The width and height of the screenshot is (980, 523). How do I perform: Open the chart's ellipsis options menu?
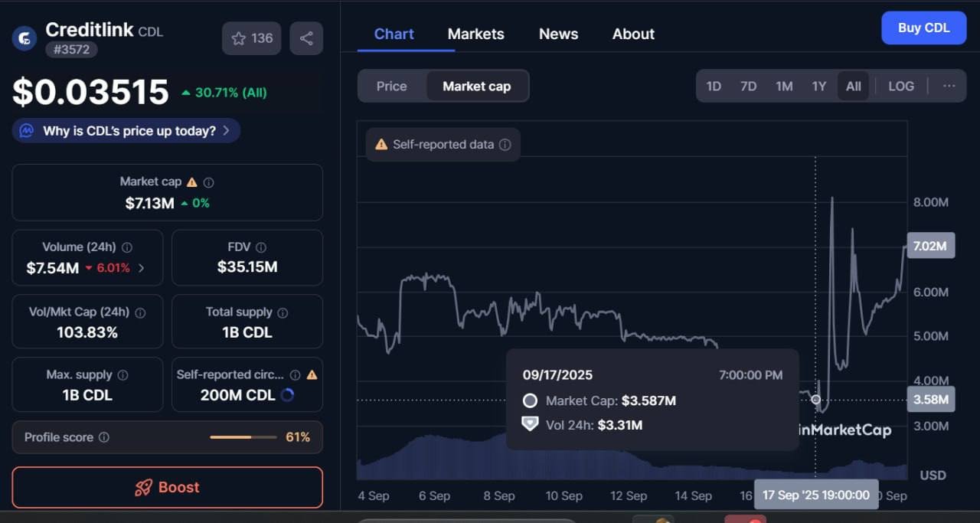click(949, 86)
